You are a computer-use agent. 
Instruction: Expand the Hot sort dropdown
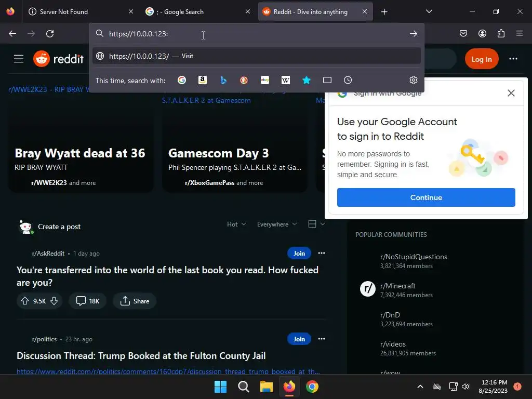pos(236,224)
